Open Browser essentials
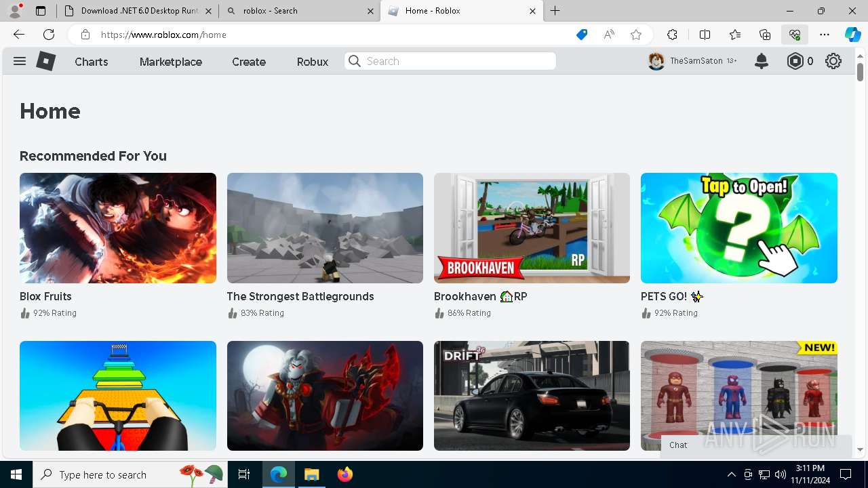 coord(795,35)
